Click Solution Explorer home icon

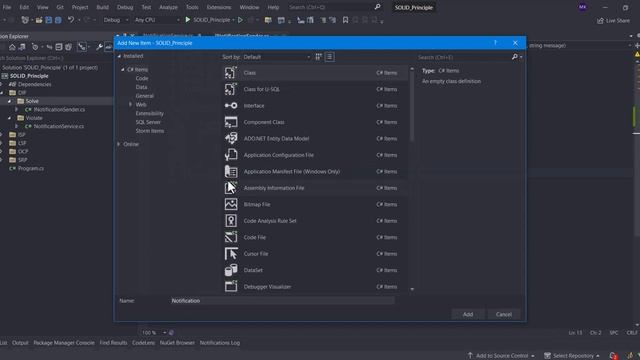[12, 47]
